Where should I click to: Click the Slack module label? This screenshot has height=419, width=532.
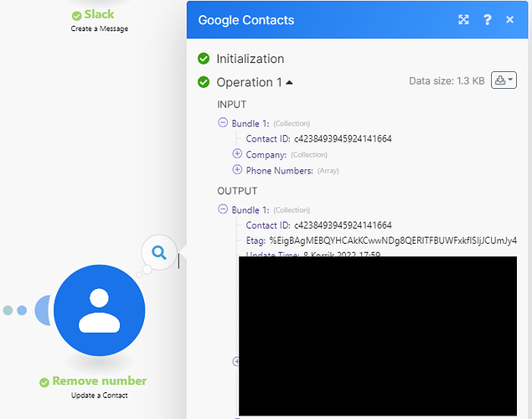pyautogui.click(x=99, y=14)
